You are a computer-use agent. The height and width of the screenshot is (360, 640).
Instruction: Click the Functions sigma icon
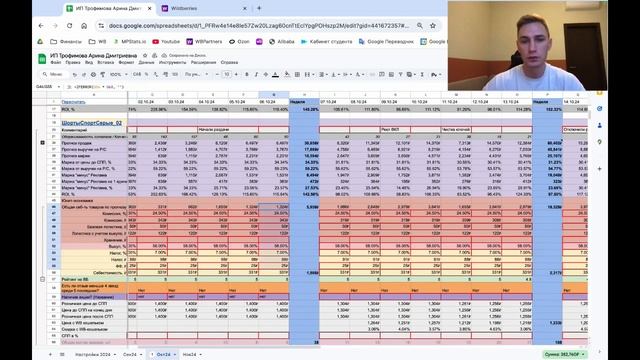coord(422,75)
